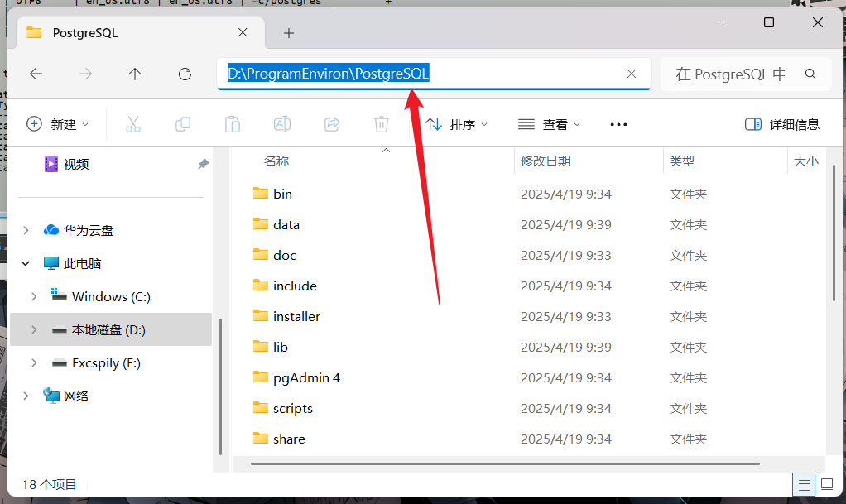846x504 pixels.
Task: Select Excspily (E:) drive
Action: coord(96,363)
